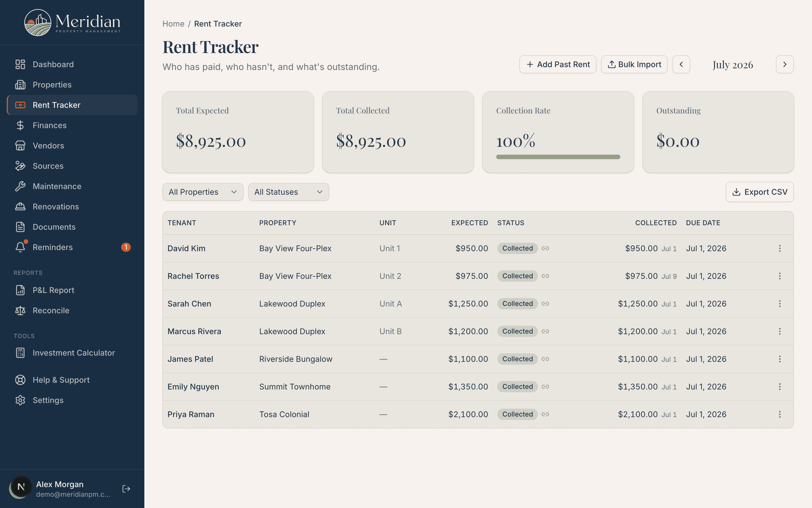Click Collected badge for Sarah Chen
812x508 pixels.
517,304
